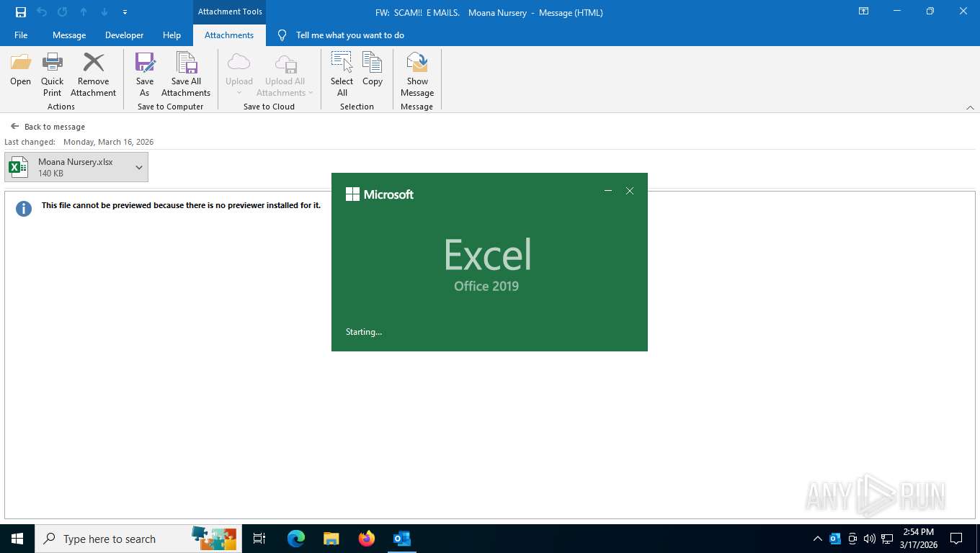Switch to the Message tab
The height and width of the screenshot is (553, 980).
(69, 35)
